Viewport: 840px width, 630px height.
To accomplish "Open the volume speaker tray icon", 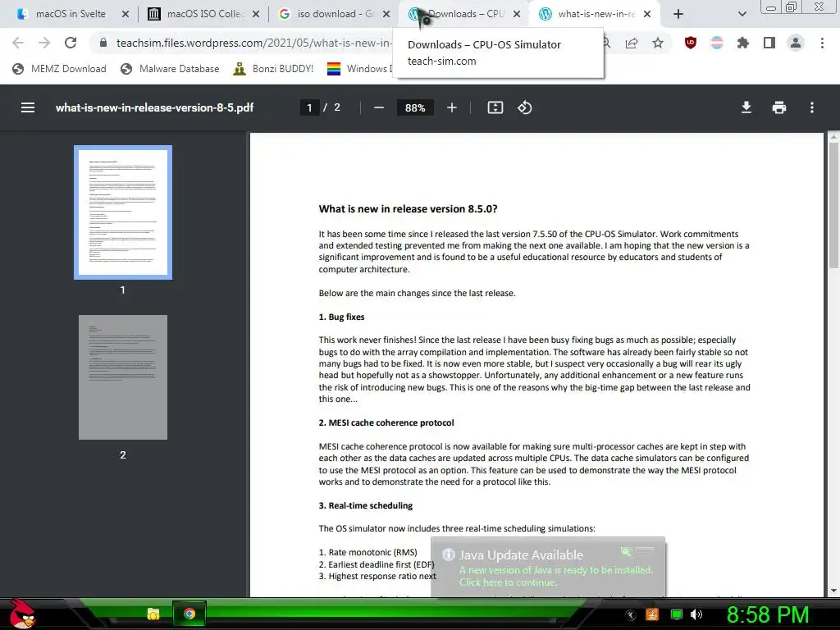I will [x=696, y=614].
